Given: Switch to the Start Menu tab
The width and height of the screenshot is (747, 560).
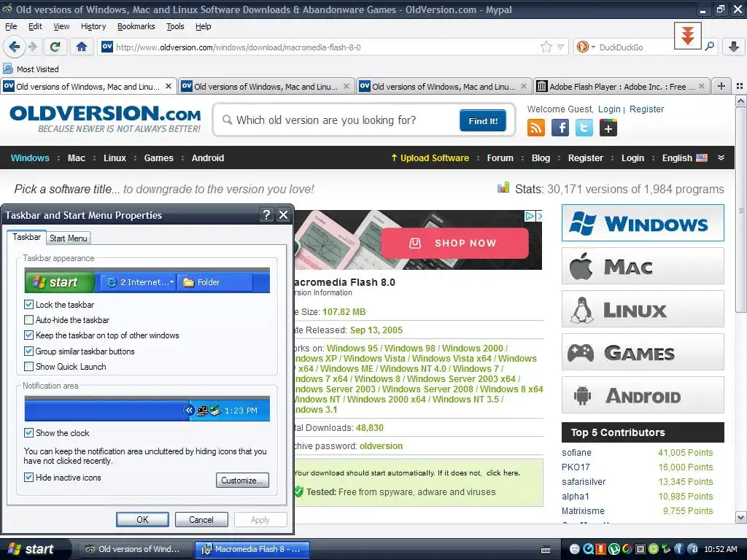Looking at the screenshot, I should tap(68, 238).
